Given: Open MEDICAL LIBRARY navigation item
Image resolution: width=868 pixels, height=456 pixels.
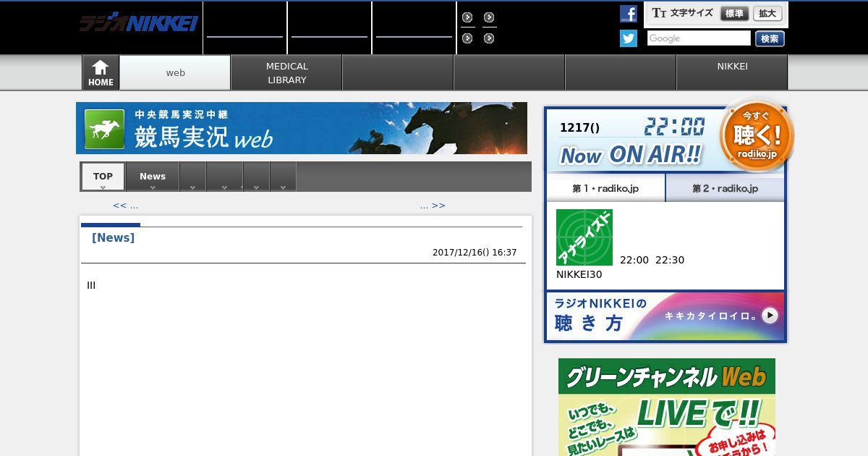Looking at the screenshot, I should [x=287, y=72].
